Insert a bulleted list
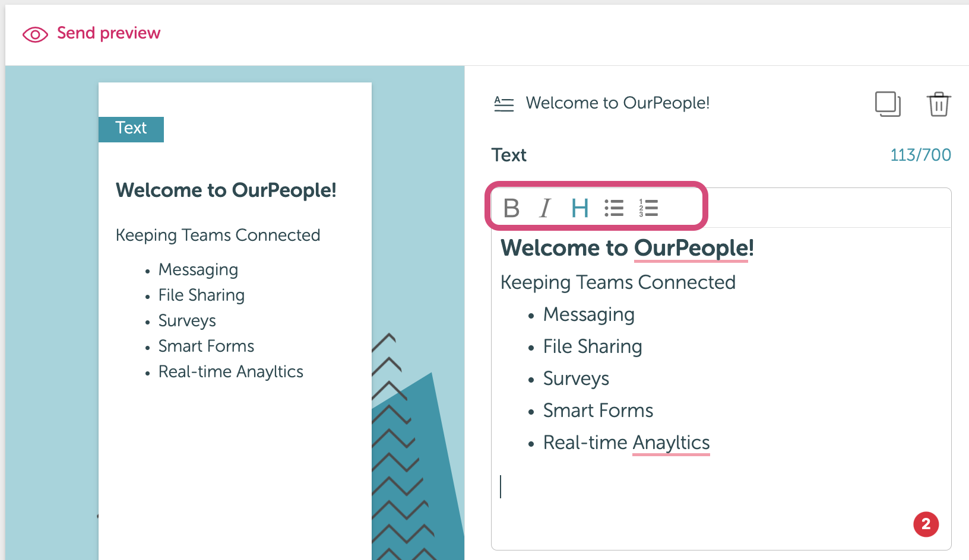Screen dimensions: 969x560 [x=614, y=208]
